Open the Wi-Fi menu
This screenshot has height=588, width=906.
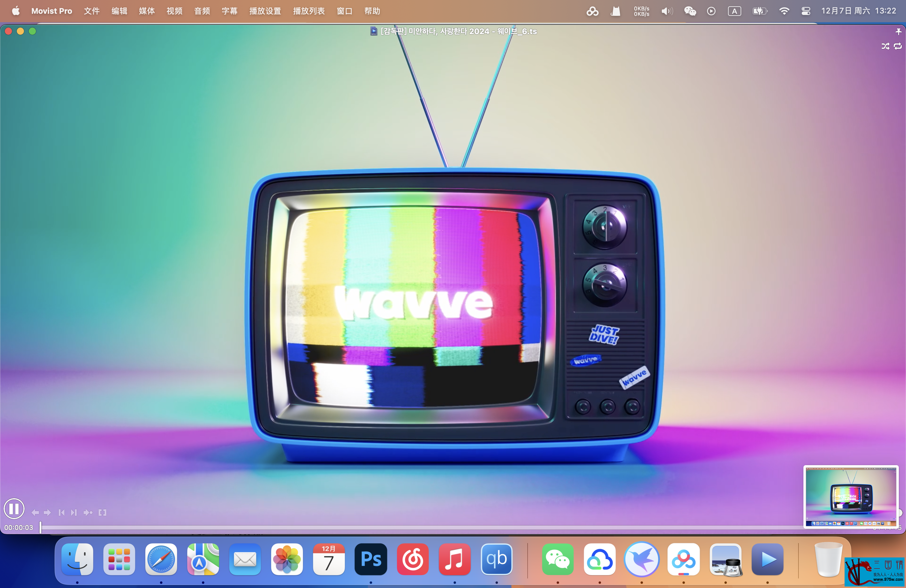784,11
